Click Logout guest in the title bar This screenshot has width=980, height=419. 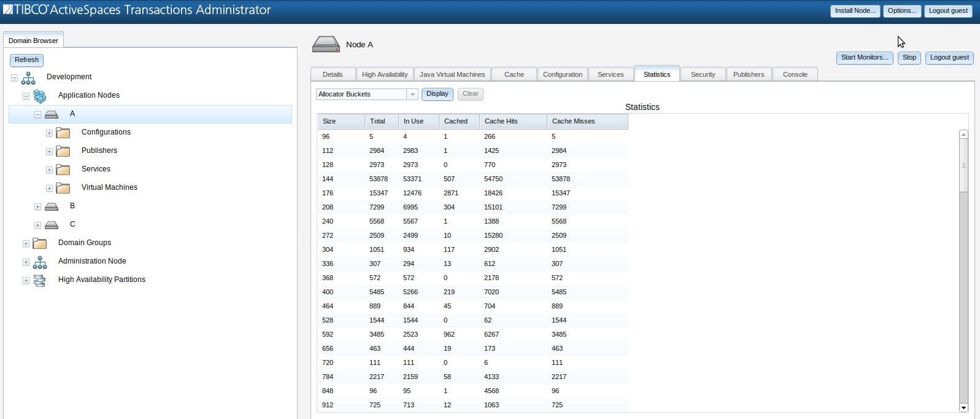click(x=948, y=11)
